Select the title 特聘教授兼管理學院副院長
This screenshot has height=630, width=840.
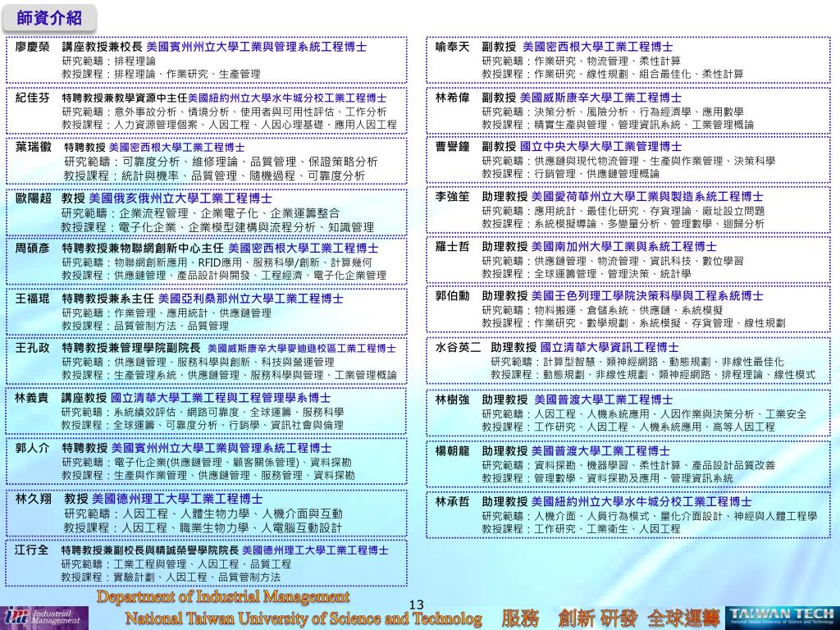pos(130,348)
